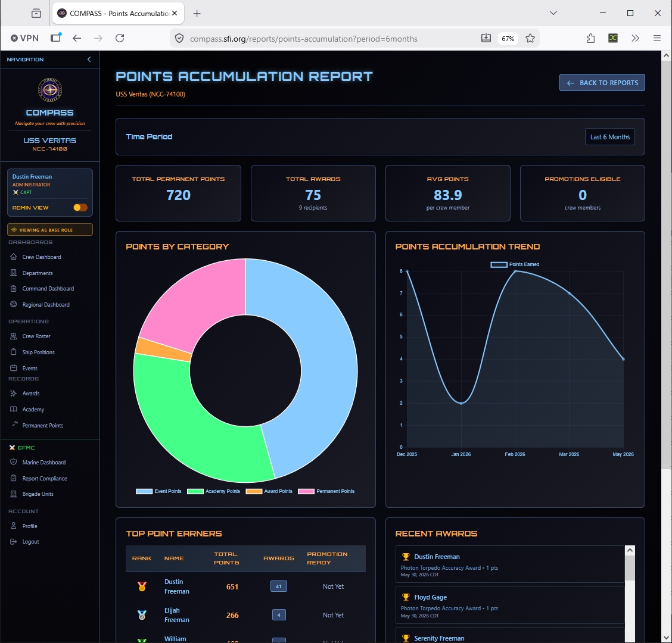This screenshot has height=643, width=672.
Task: Click the Profile person icon
Action: [14, 526]
